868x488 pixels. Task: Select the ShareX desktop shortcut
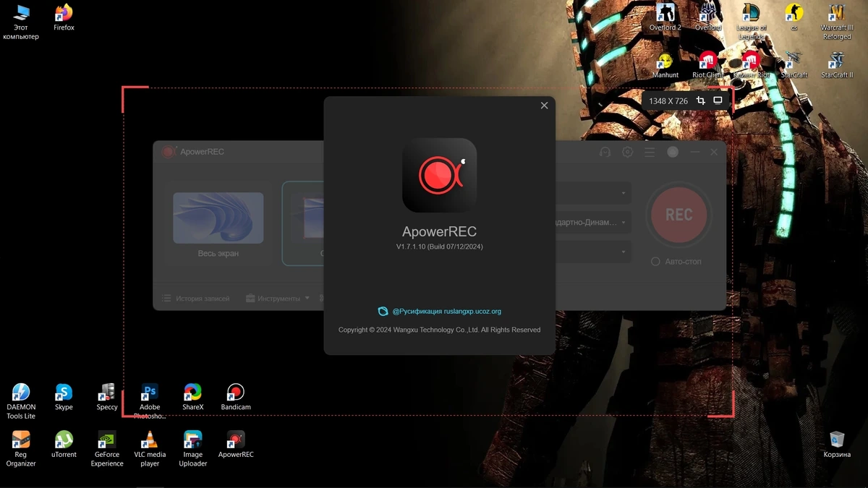tap(193, 397)
